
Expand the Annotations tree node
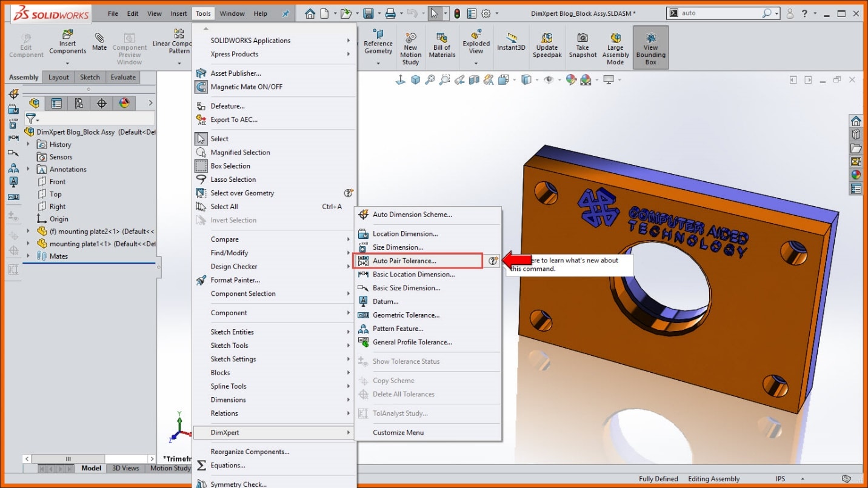point(28,169)
